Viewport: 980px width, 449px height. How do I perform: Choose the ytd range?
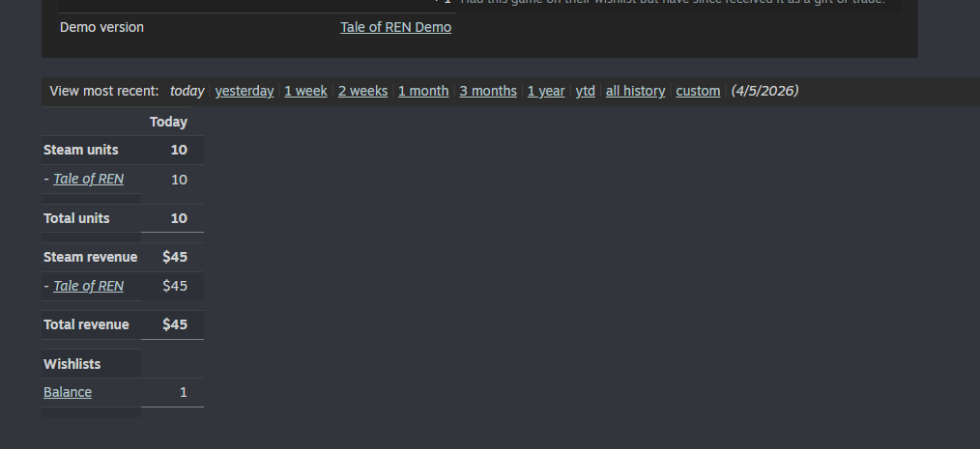pyautogui.click(x=585, y=91)
